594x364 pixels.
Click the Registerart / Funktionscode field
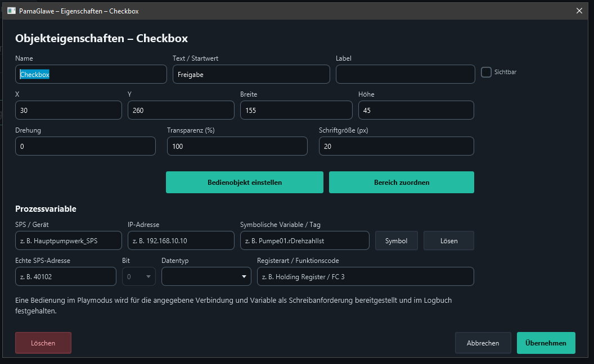(x=365, y=276)
